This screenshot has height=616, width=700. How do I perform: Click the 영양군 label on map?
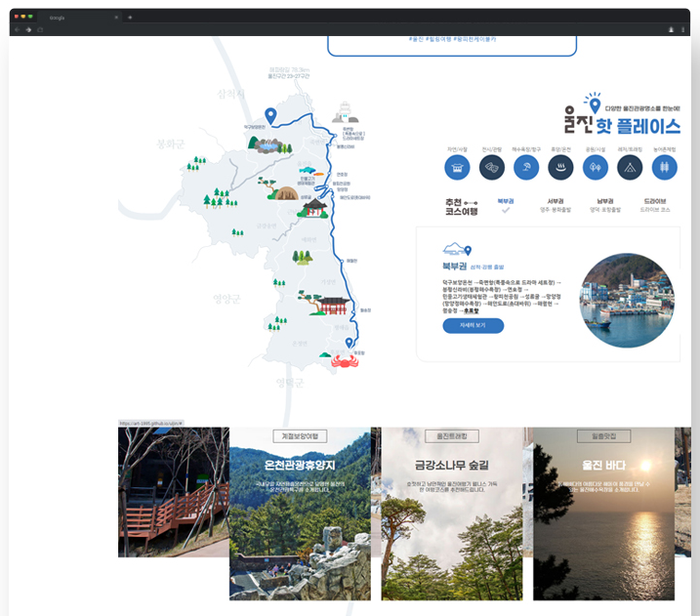(x=226, y=298)
